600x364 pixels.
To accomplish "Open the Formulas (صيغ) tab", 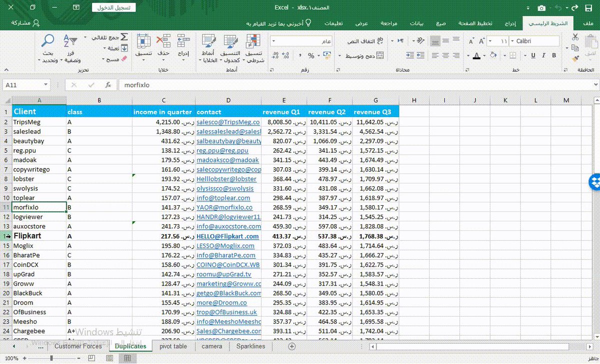I will [x=440, y=23].
